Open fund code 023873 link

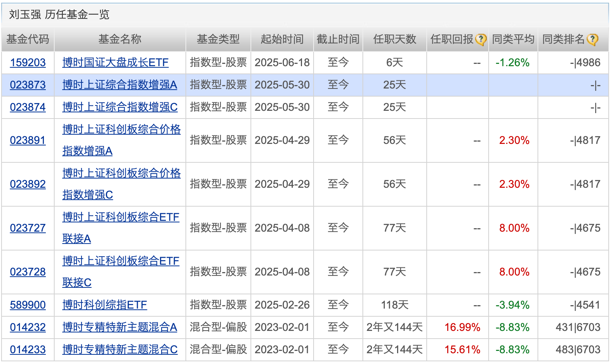pyautogui.click(x=28, y=85)
